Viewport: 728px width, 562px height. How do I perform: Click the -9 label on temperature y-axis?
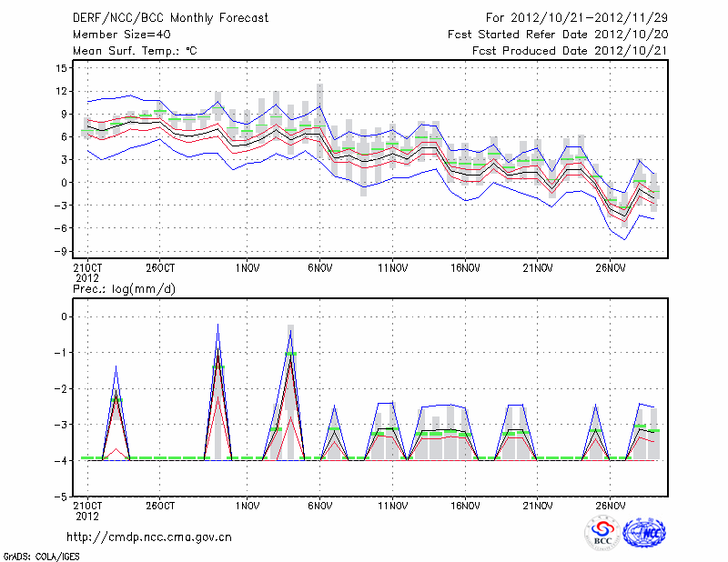pyautogui.click(x=62, y=251)
